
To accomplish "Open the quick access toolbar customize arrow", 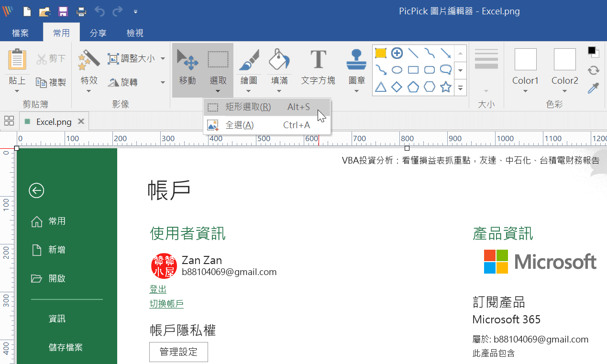I will (x=136, y=11).
